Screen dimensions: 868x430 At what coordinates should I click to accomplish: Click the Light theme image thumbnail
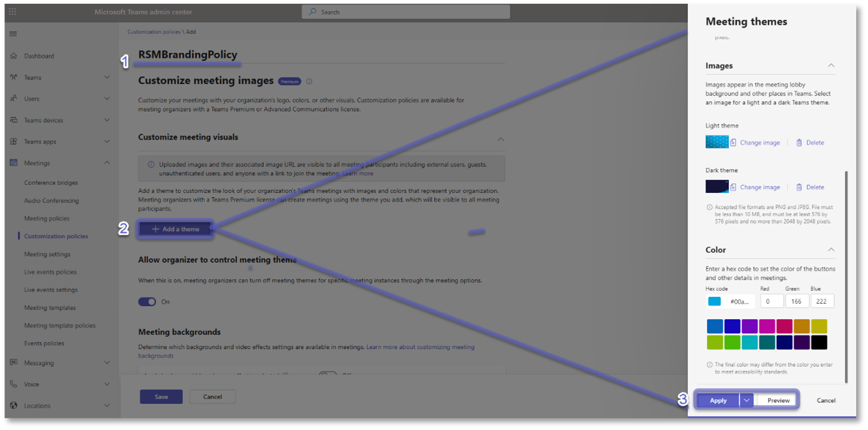coord(716,143)
